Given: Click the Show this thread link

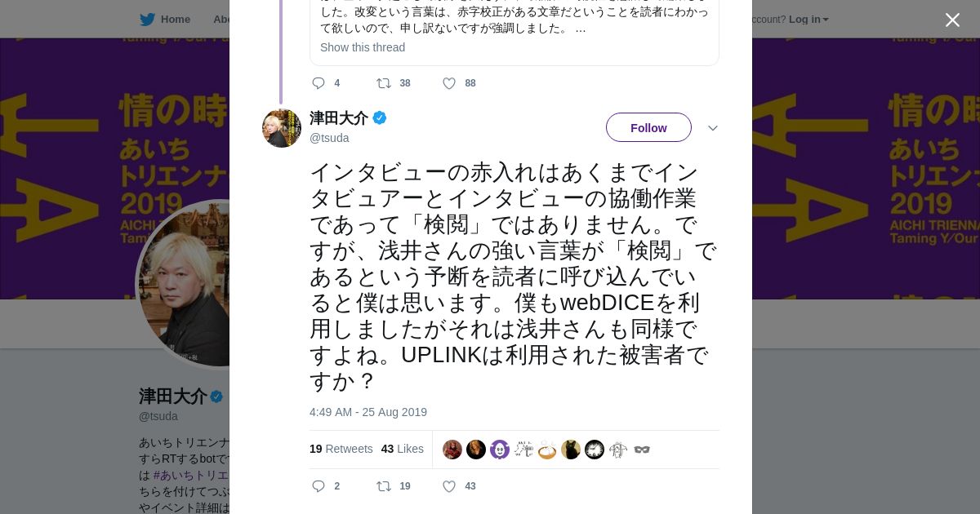Looking at the screenshot, I should point(363,47).
